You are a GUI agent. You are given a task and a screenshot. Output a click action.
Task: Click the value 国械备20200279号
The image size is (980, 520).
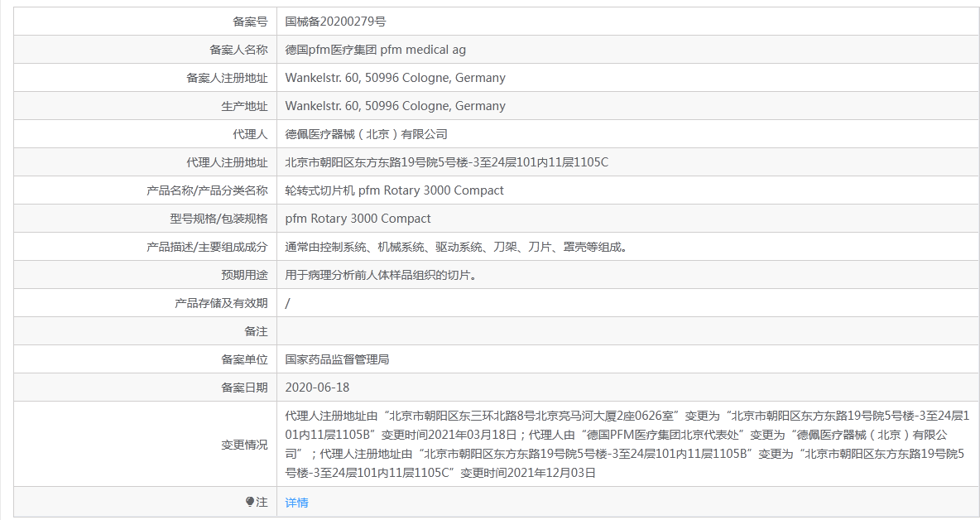coord(335,22)
